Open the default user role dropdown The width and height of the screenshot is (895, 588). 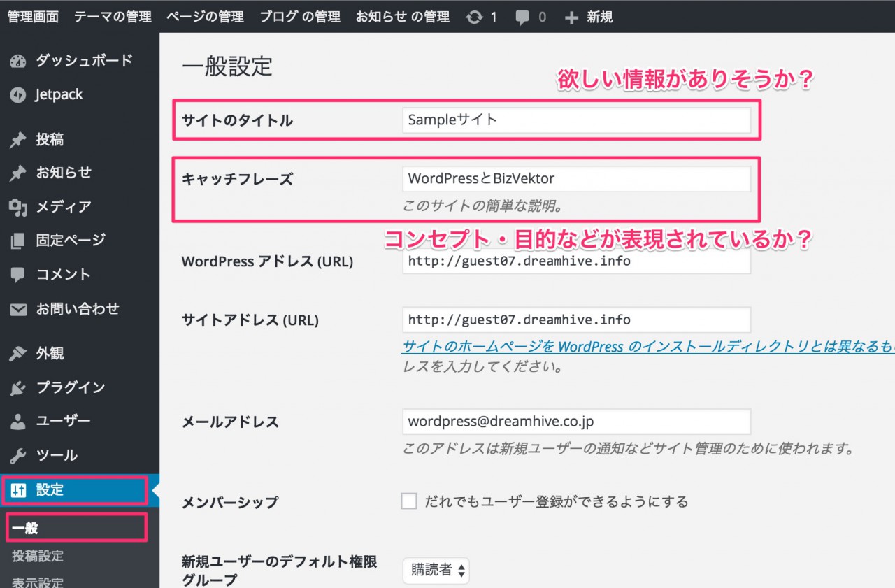pyautogui.click(x=436, y=571)
